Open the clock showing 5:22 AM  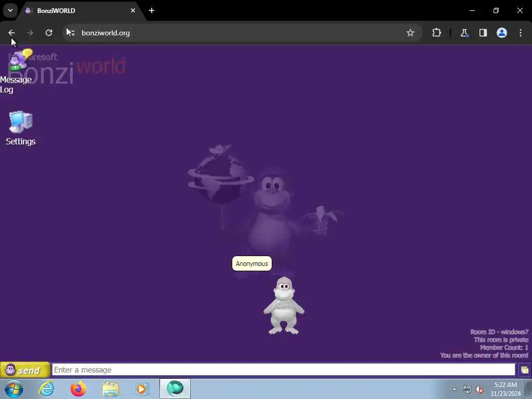506,389
